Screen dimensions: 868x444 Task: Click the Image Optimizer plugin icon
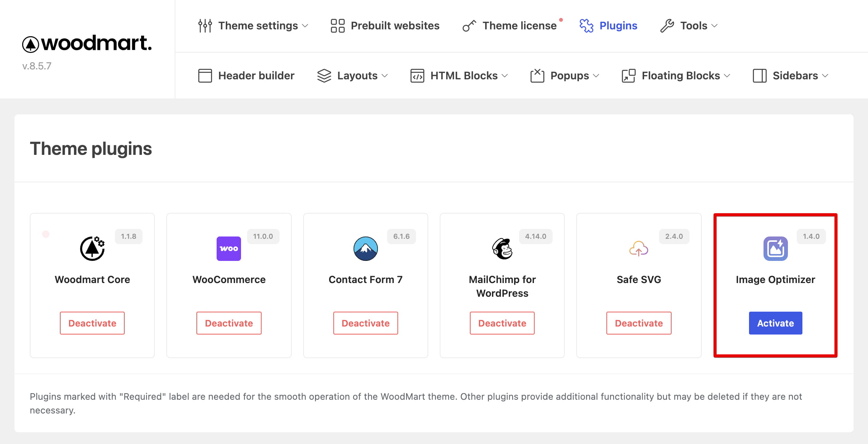pyautogui.click(x=775, y=249)
